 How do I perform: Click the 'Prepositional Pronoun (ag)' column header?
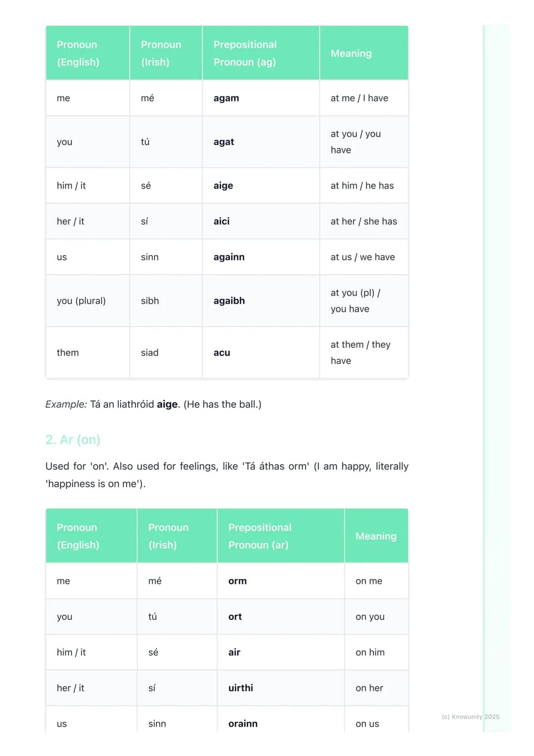coord(261,53)
